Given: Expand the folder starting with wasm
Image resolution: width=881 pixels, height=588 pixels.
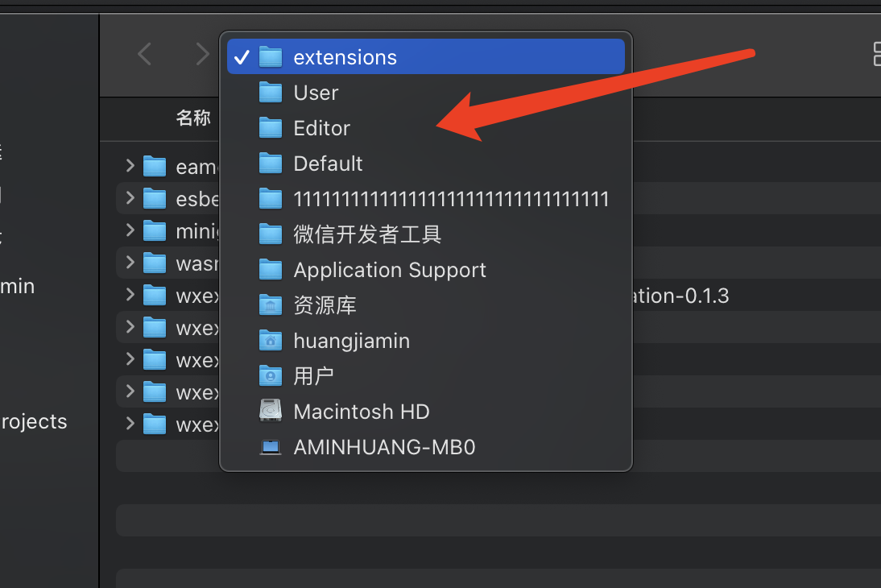Looking at the screenshot, I should (130, 263).
